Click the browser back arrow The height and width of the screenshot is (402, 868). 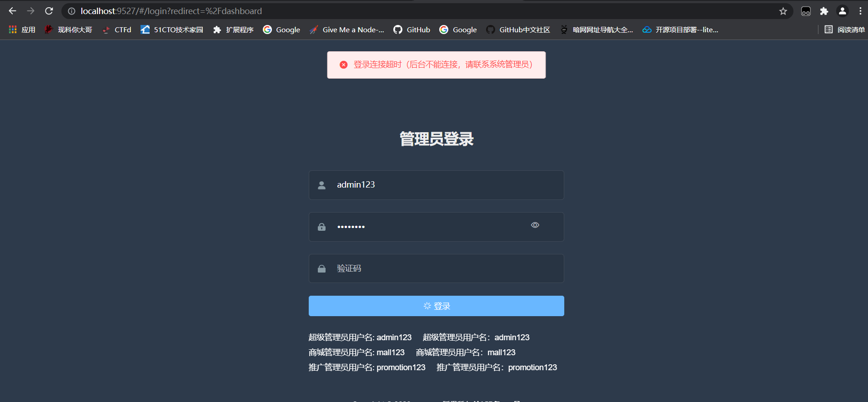coord(13,11)
